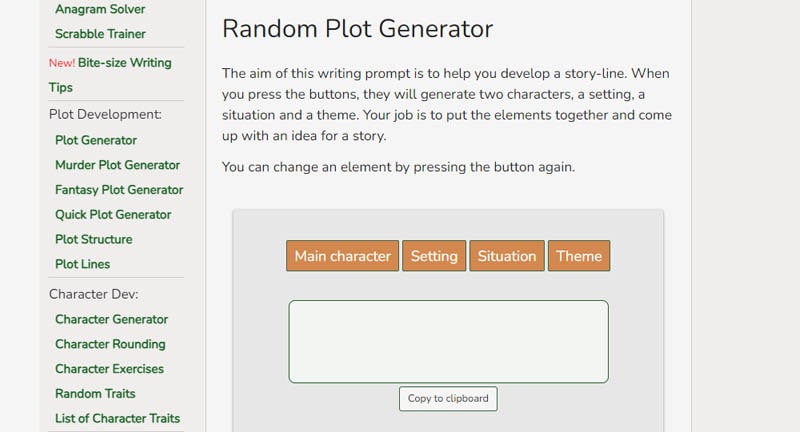Visit the Plot Structure page
Viewport: 800px width, 432px height.
tap(94, 239)
